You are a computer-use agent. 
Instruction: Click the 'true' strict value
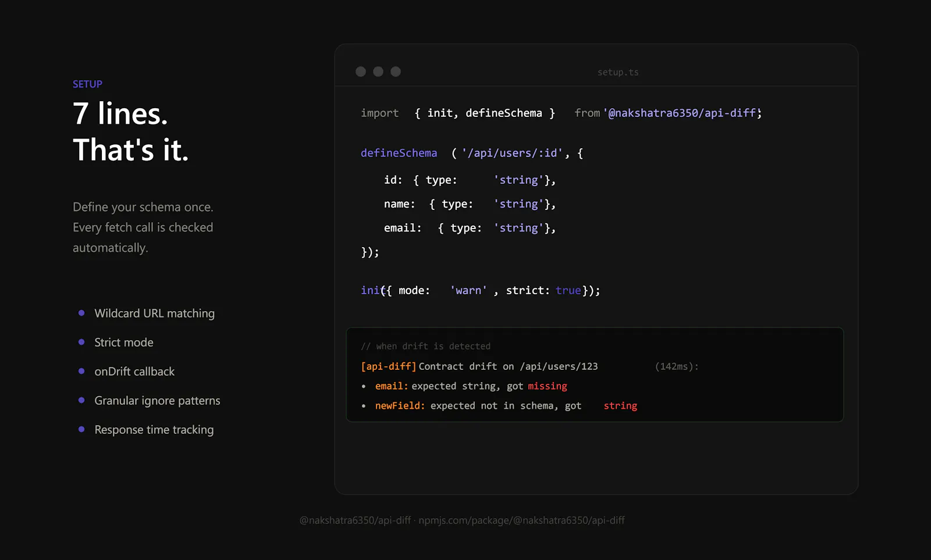568,290
